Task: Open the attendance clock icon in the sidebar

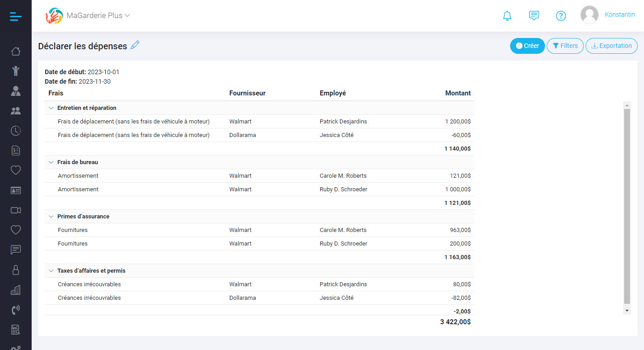Action: click(x=15, y=131)
